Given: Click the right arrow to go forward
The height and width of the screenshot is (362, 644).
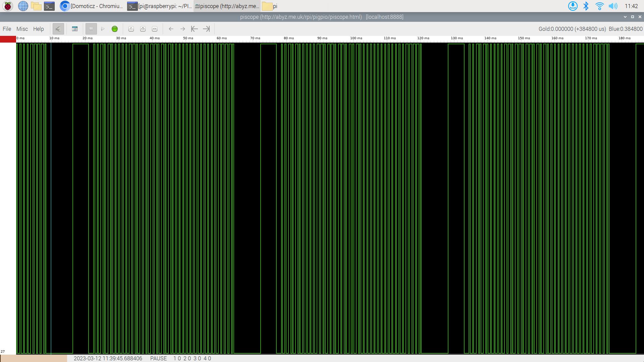Looking at the screenshot, I should pyautogui.click(x=183, y=29).
